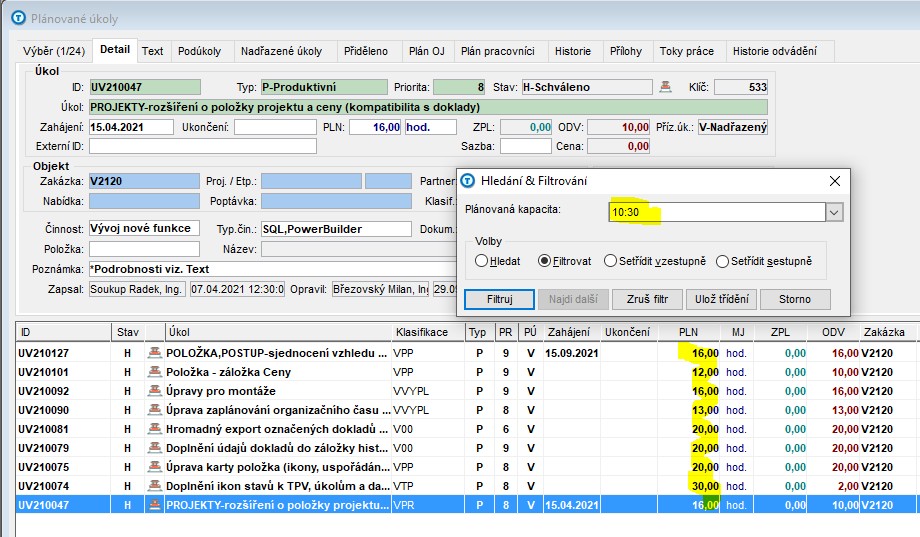The image size is (920, 537).
Task: Pick the Setřídit sestupně radio option
Action: pyautogui.click(x=723, y=261)
